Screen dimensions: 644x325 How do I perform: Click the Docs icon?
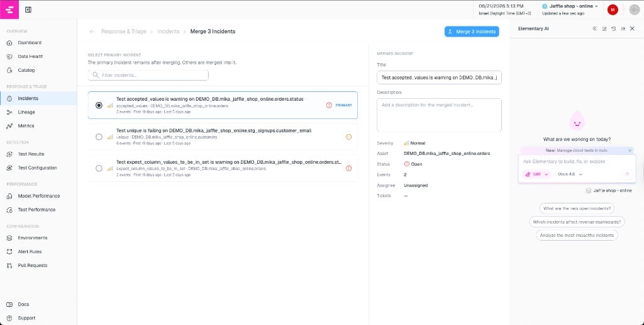(9, 304)
